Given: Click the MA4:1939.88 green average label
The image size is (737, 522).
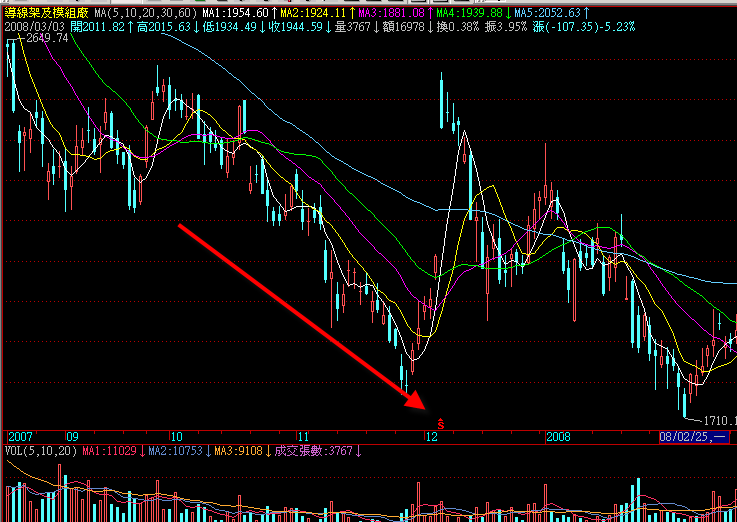Looking at the screenshot, I should pos(467,11).
